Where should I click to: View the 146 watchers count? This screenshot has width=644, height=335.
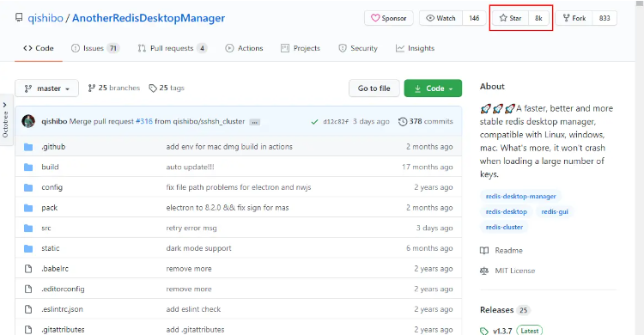tap(474, 18)
